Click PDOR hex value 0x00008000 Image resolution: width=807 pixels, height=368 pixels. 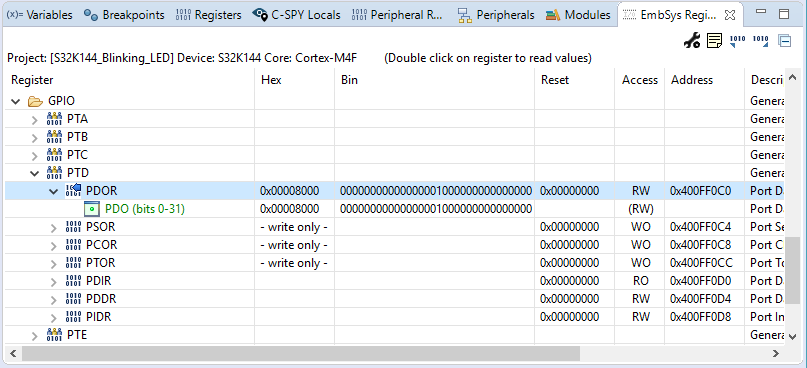289,191
